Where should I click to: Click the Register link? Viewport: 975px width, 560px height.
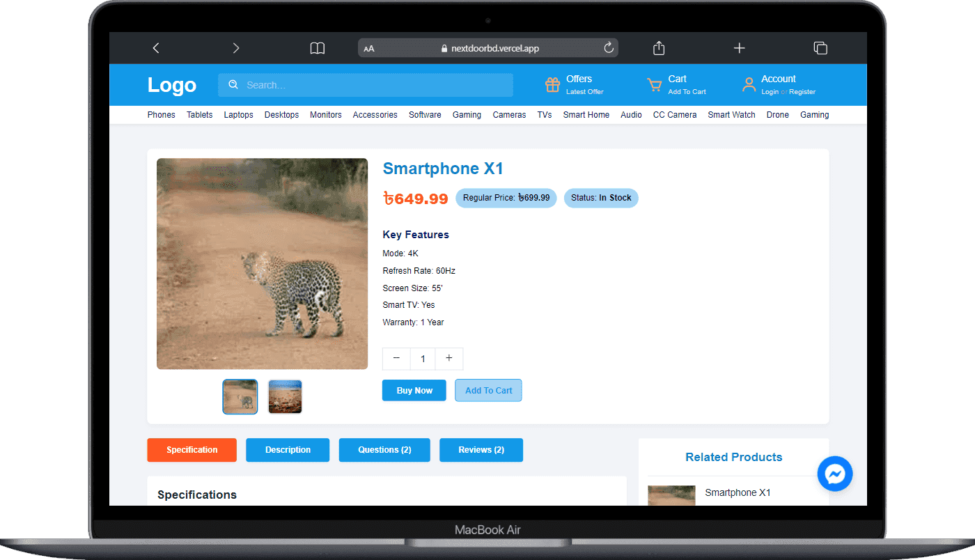(x=802, y=92)
